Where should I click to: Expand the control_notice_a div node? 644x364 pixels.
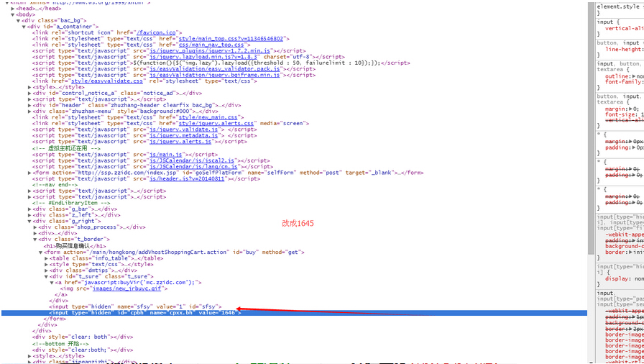pos(29,94)
